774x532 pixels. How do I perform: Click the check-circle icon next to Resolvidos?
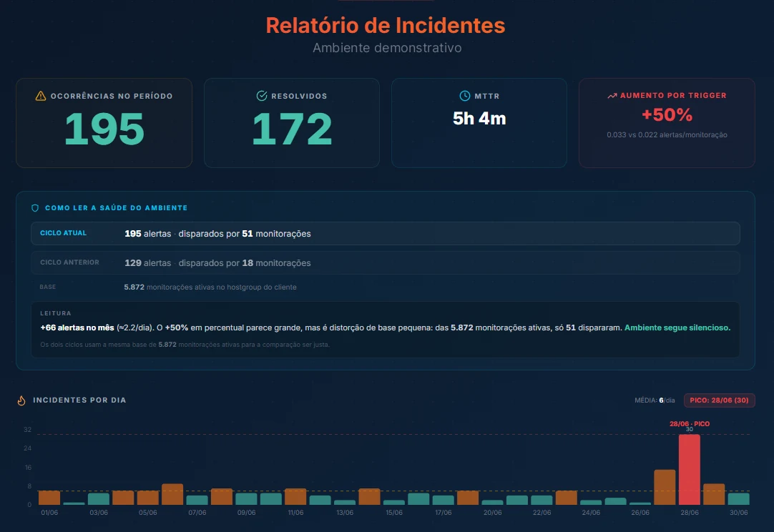[262, 96]
